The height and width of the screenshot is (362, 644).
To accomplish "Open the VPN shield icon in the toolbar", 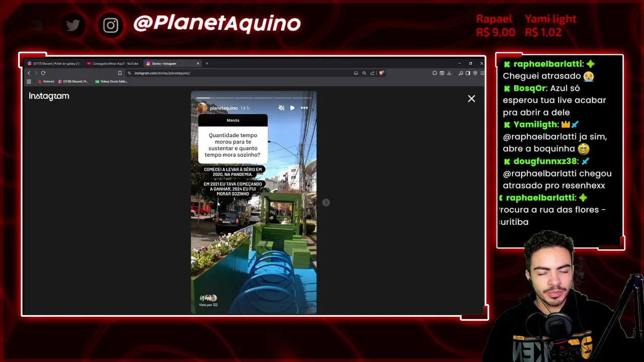I will click(x=475, y=73).
